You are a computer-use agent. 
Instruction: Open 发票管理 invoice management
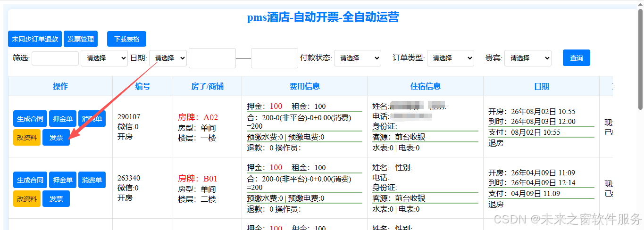81,39
